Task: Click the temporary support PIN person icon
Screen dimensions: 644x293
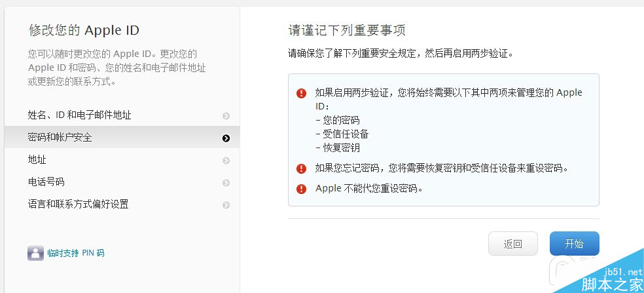Action: coord(35,253)
